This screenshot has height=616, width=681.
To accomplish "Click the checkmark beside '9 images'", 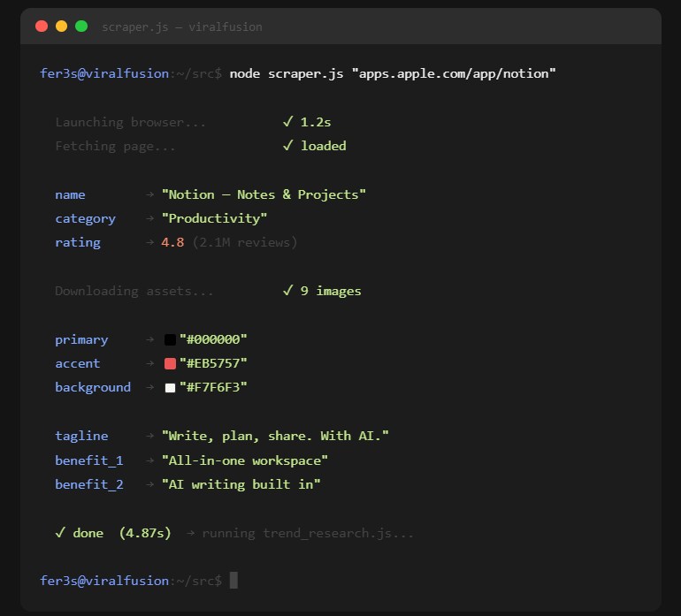I will [x=287, y=291].
